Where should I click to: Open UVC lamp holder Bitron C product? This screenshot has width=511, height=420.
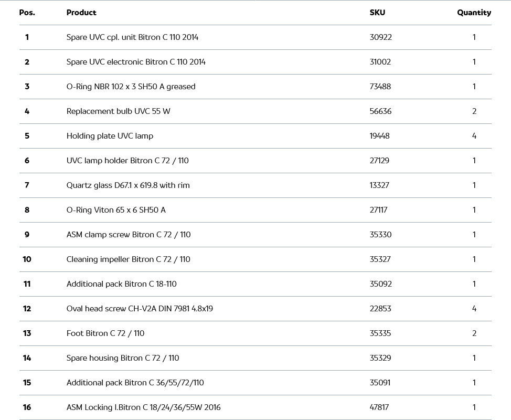pyautogui.click(x=127, y=161)
